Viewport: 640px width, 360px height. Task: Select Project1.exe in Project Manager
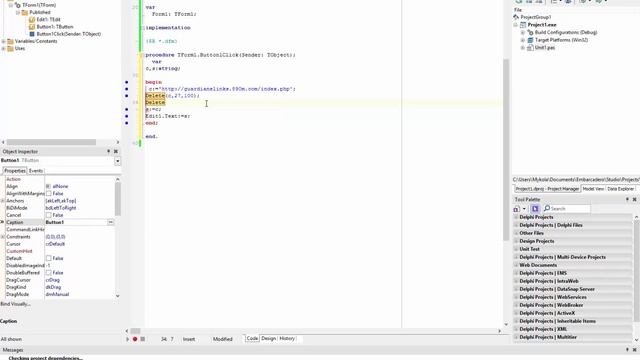point(542,25)
